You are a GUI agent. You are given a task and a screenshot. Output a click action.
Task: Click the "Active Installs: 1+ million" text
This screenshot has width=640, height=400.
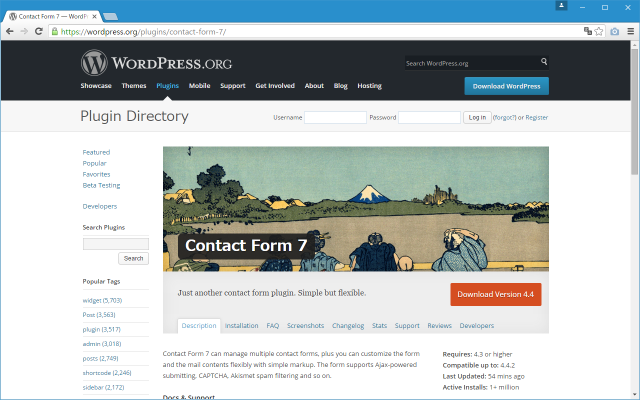(481, 387)
